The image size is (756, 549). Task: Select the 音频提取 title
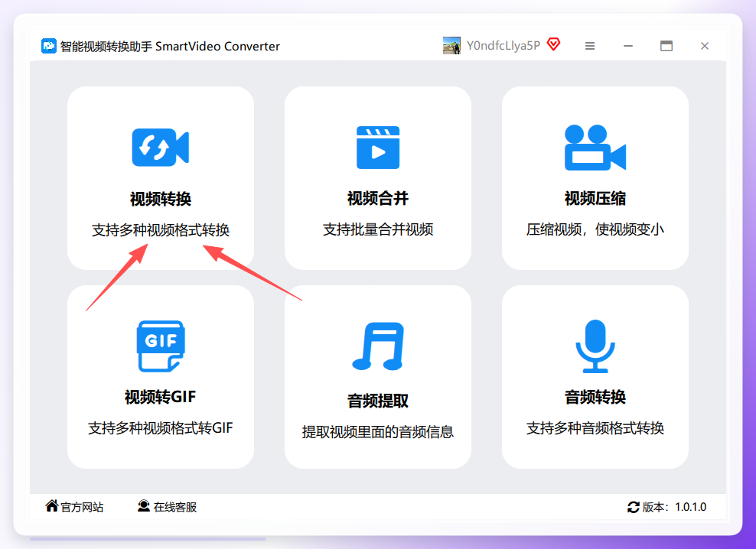point(378,401)
